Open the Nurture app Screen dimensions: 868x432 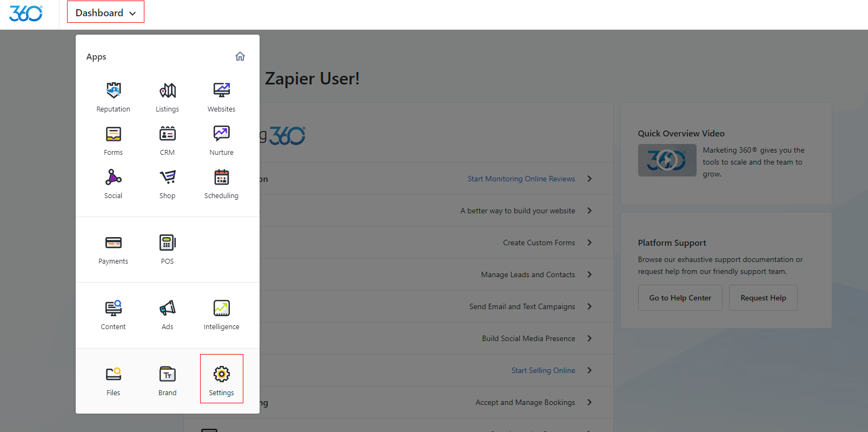click(221, 141)
